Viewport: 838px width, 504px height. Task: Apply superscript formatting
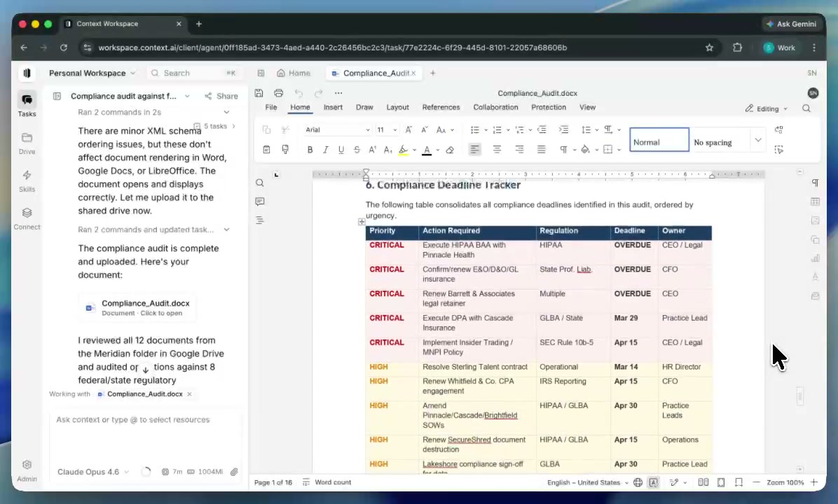coord(373,150)
